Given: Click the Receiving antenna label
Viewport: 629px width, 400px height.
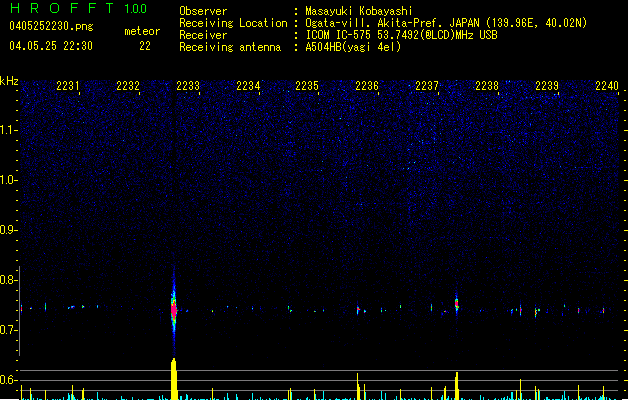Looking at the screenshot, I should pyautogui.click(x=230, y=47).
